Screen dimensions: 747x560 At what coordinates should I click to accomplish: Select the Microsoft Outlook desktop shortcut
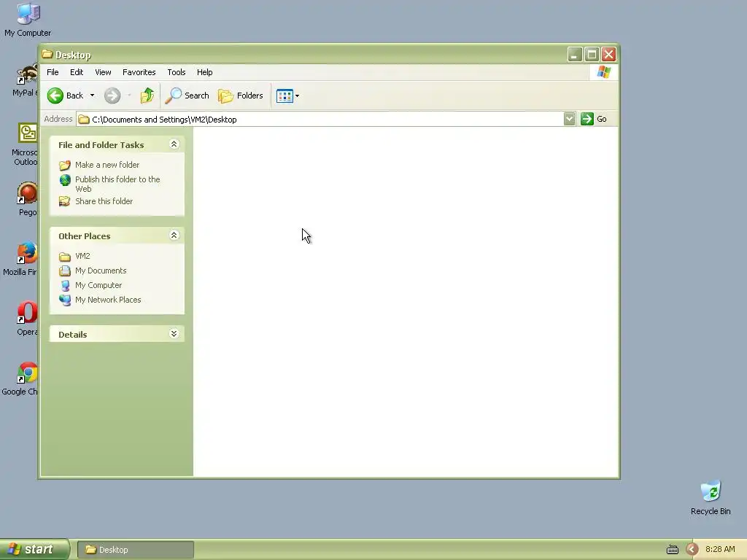coord(26,144)
